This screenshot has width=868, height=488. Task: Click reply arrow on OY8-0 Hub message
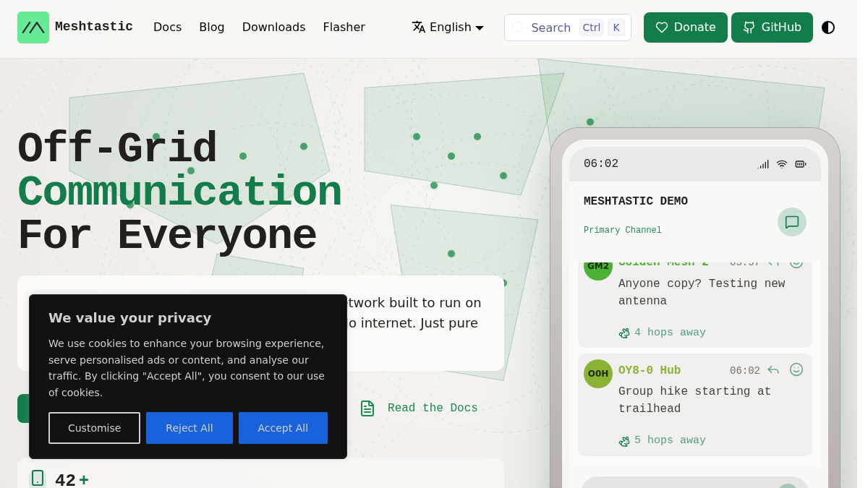(x=773, y=370)
